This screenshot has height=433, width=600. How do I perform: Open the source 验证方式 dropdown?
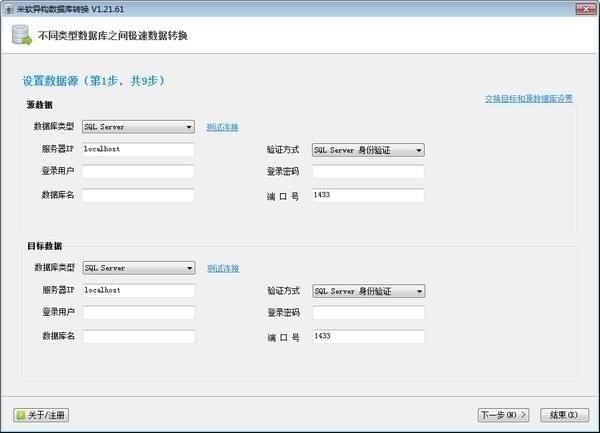tap(368, 150)
